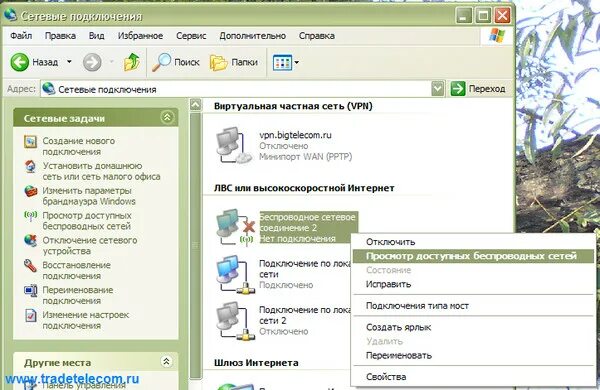Click Переименование подключения link
This screenshot has height=390, width=600.
[78, 295]
